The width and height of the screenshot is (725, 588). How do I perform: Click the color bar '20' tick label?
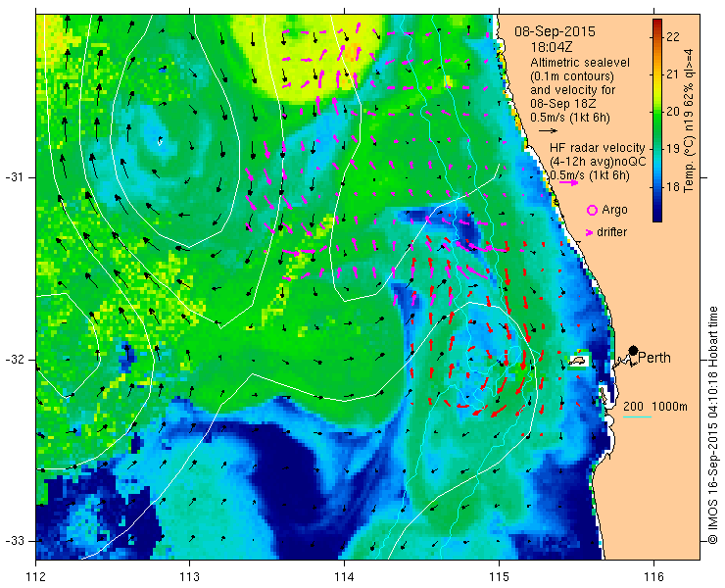(x=673, y=112)
